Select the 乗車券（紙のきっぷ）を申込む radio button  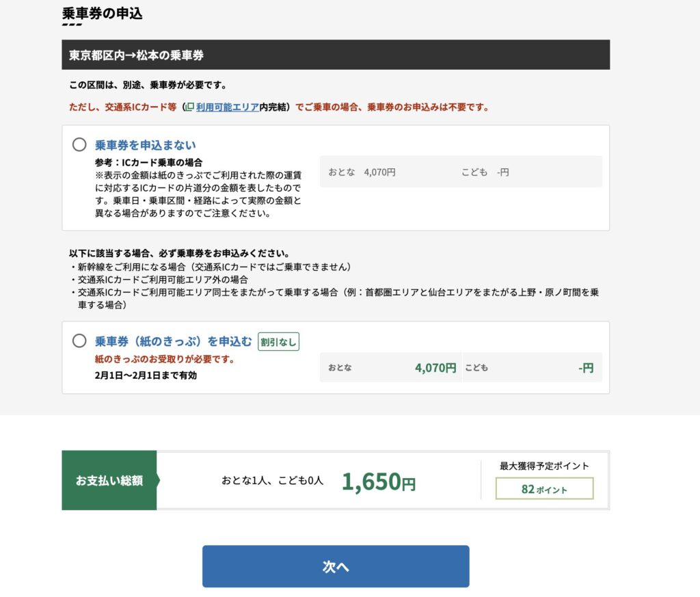coord(79,341)
